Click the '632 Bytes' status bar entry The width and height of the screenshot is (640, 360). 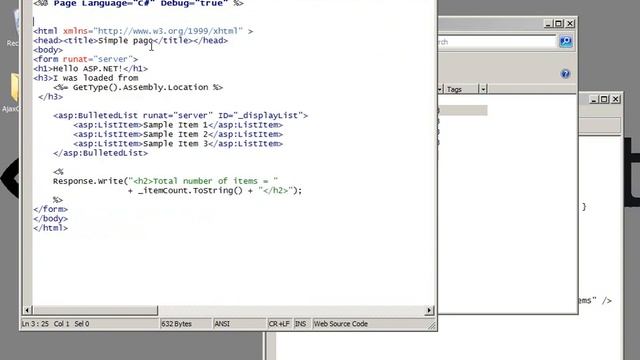pyautogui.click(x=176, y=324)
